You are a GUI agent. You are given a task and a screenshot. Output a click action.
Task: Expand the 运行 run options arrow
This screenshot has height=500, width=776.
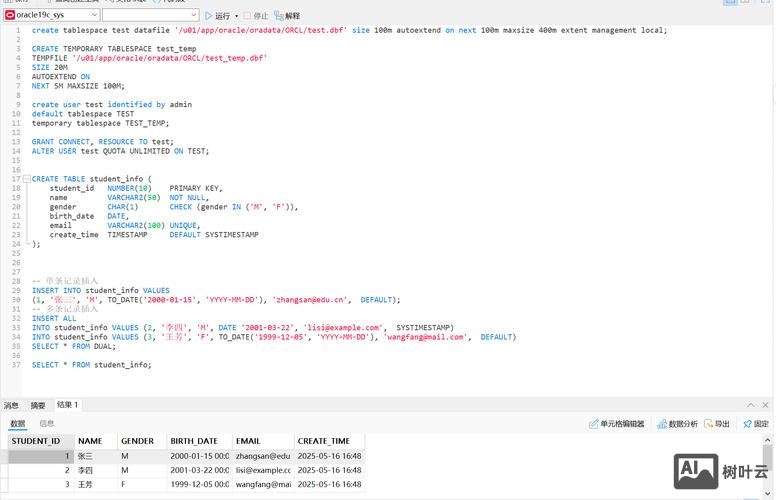(x=236, y=16)
